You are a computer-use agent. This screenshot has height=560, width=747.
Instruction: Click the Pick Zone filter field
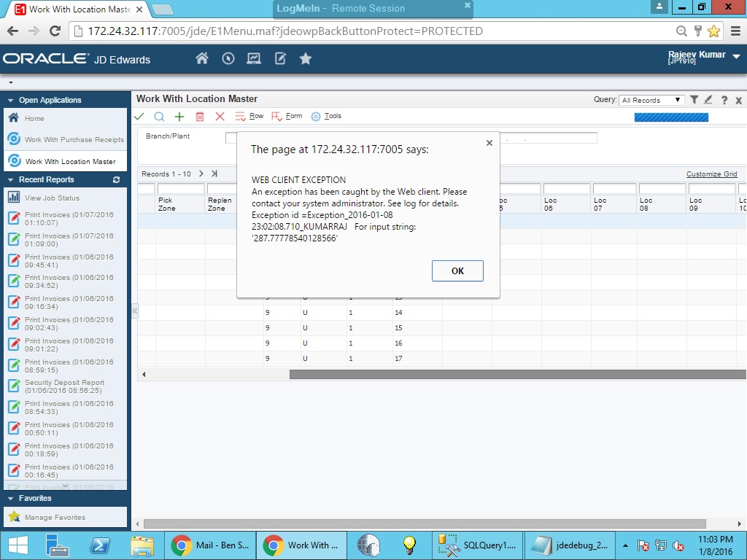[x=181, y=189]
